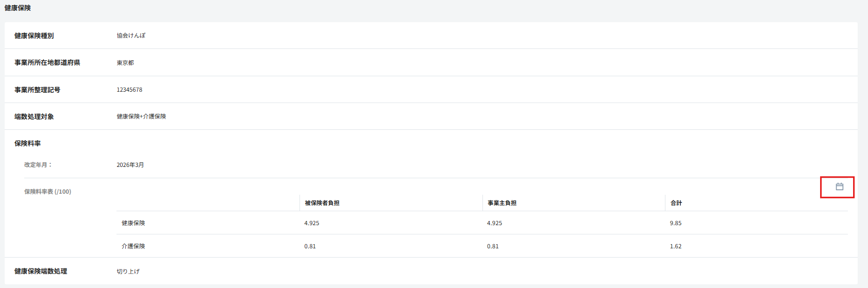
Task: Click the office number 12345678
Action: [129, 90]
